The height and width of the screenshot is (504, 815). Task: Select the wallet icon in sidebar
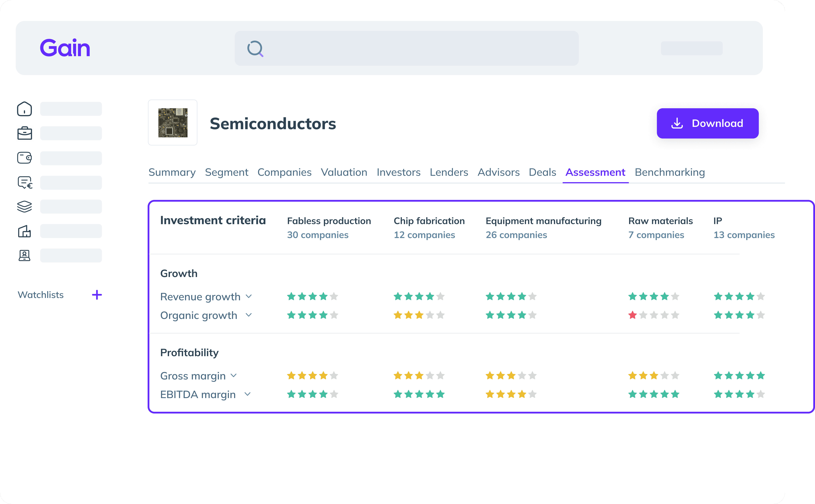point(24,158)
